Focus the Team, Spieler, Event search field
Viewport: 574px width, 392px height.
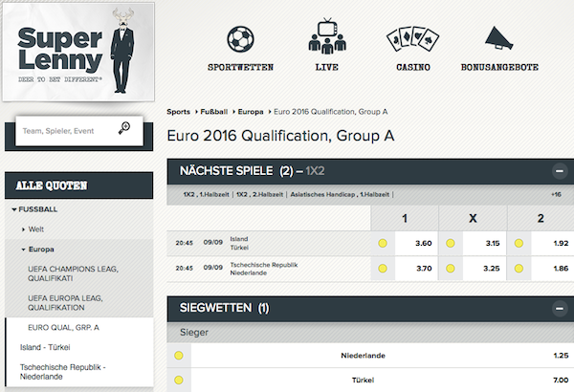[79, 131]
